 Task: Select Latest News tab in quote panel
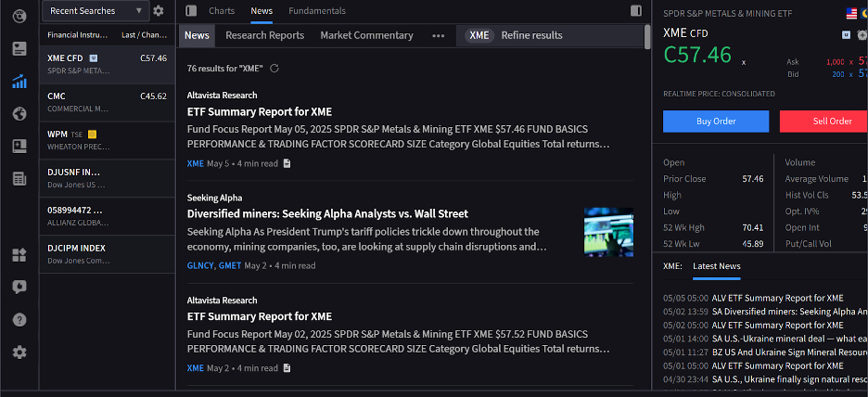click(x=716, y=266)
